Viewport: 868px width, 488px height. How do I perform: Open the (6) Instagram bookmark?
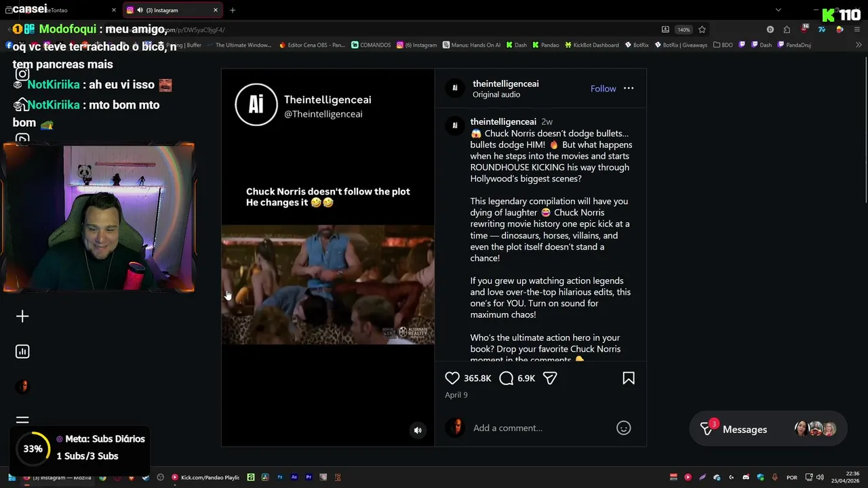click(417, 45)
